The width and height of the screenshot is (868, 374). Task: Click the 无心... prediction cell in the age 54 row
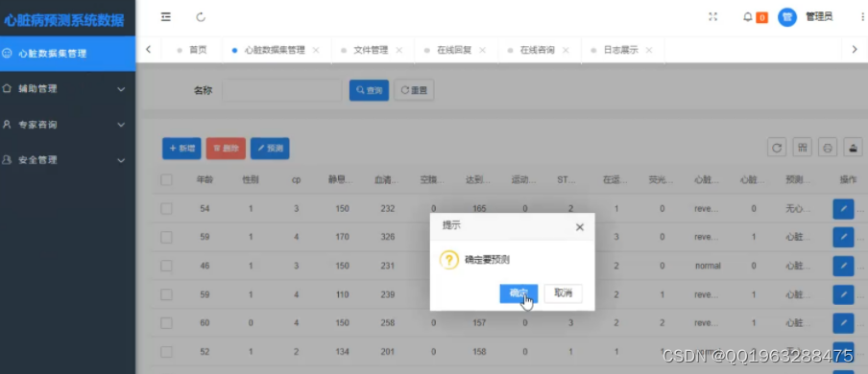coord(799,209)
